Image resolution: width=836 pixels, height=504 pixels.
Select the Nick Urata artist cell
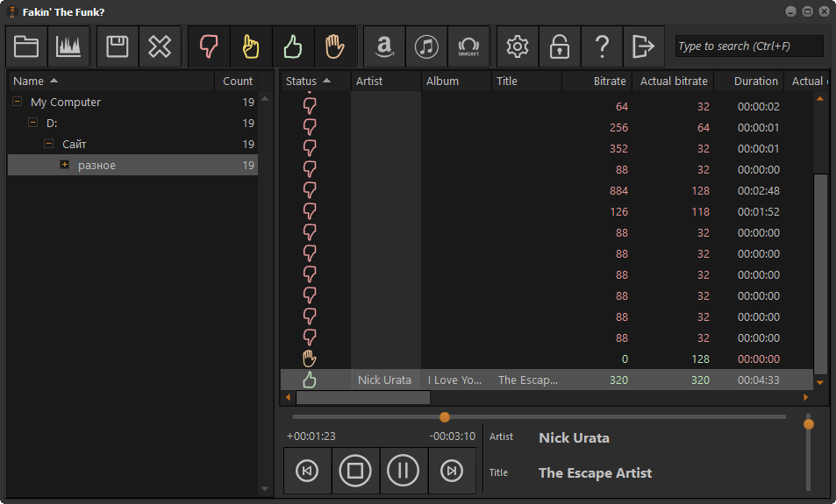coord(386,380)
